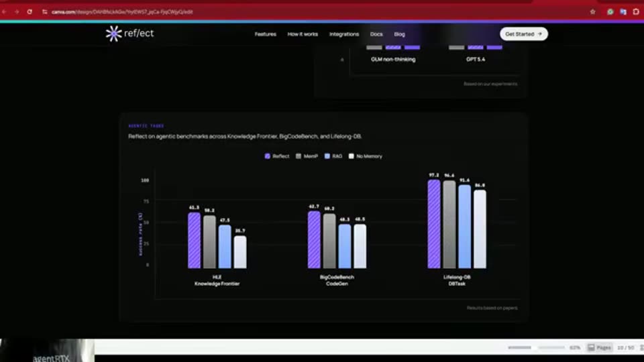Screen dimensions: 644x362
Task: Open the extensions puzzle icon
Action: coord(636,12)
